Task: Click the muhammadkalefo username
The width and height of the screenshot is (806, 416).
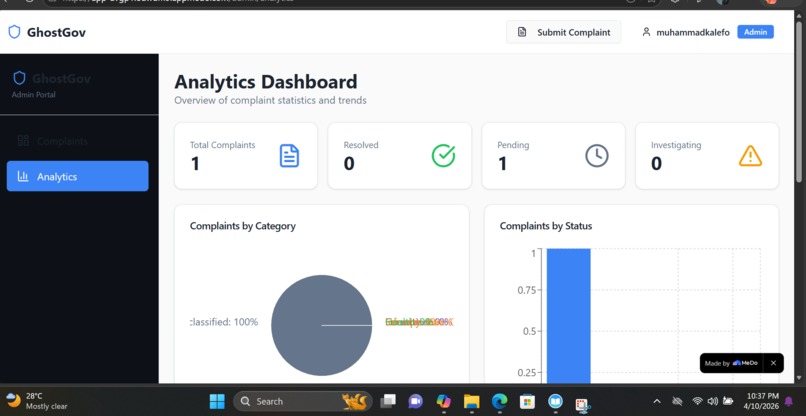Action: tap(693, 32)
